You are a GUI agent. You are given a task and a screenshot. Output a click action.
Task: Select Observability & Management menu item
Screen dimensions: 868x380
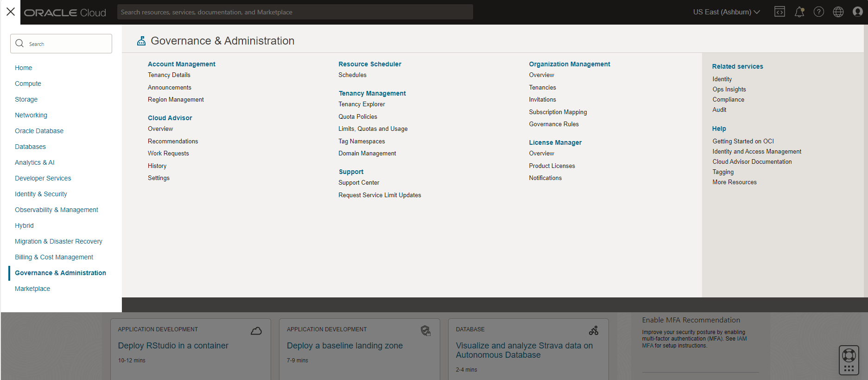tap(57, 210)
